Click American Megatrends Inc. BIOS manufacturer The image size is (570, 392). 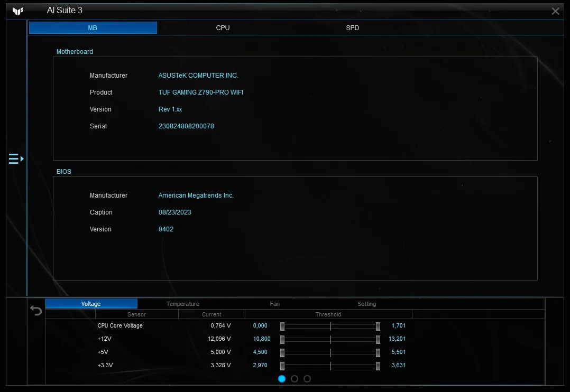(196, 195)
